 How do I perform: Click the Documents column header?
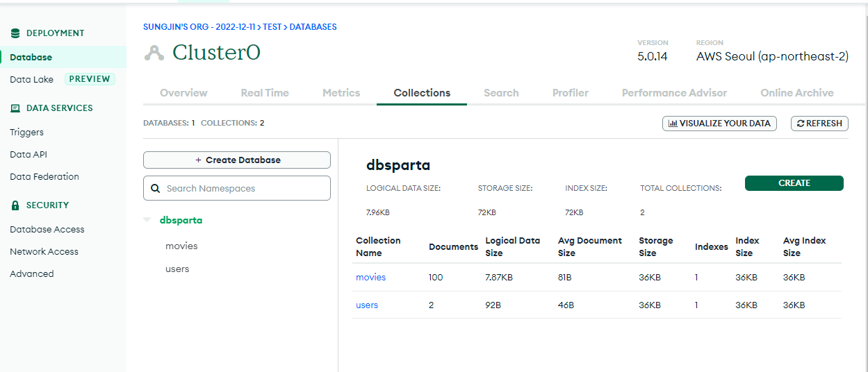453,246
